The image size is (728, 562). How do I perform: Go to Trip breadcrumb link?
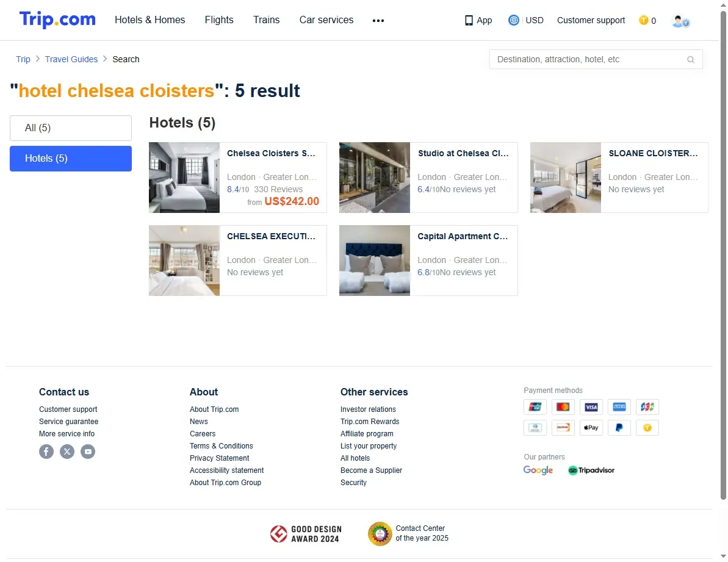pos(23,59)
